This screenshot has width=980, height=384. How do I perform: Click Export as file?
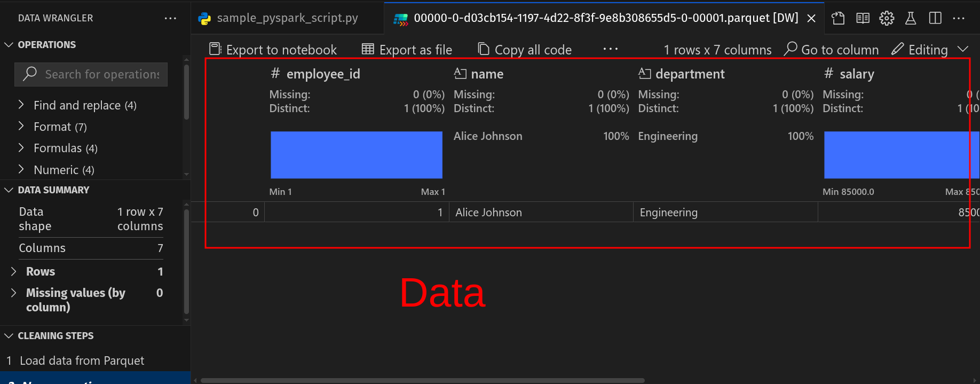point(407,50)
